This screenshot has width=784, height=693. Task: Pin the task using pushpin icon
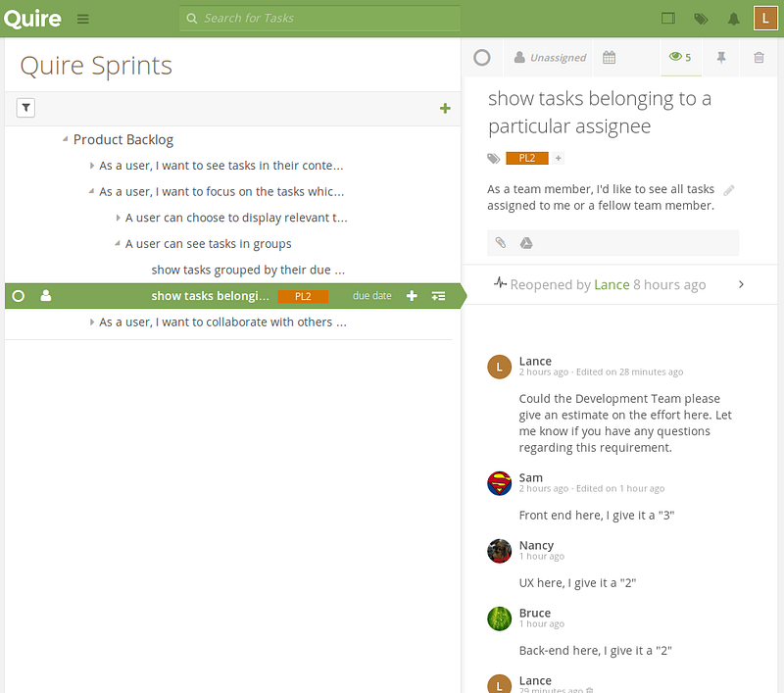point(721,58)
